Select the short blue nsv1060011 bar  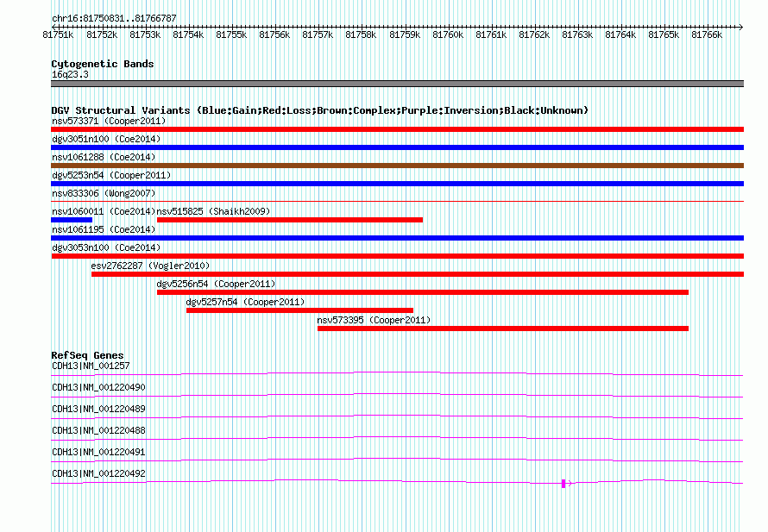coord(72,220)
